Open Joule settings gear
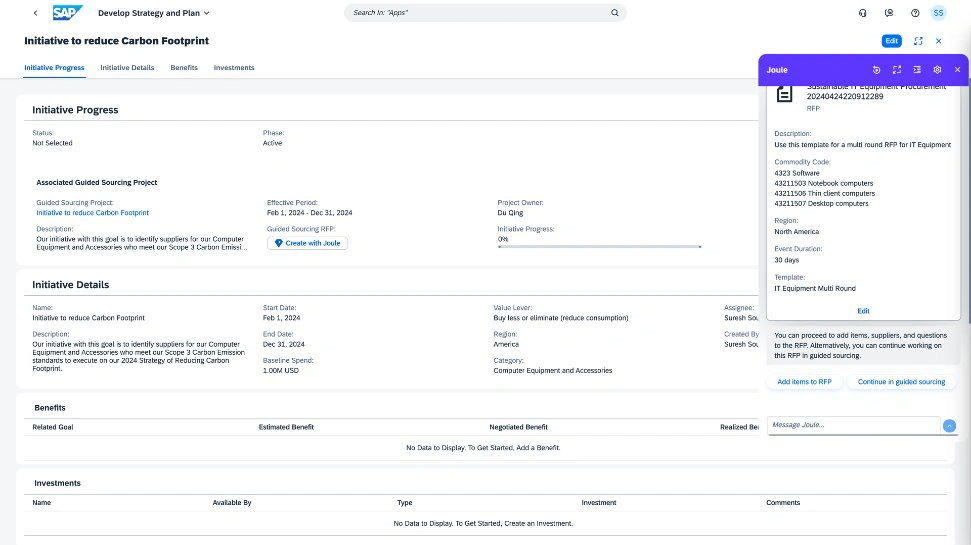Viewport: 971px width, 545px height. click(937, 70)
